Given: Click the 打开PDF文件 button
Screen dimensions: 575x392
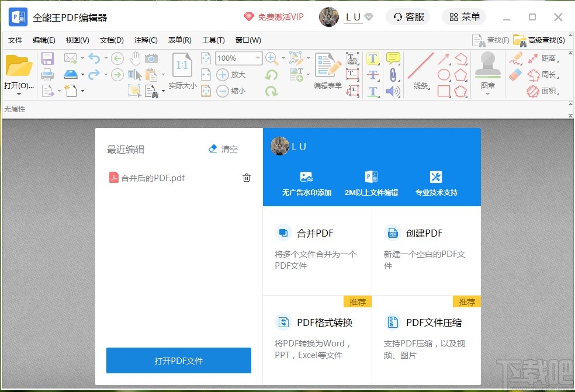Looking at the screenshot, I should point(179,360).
